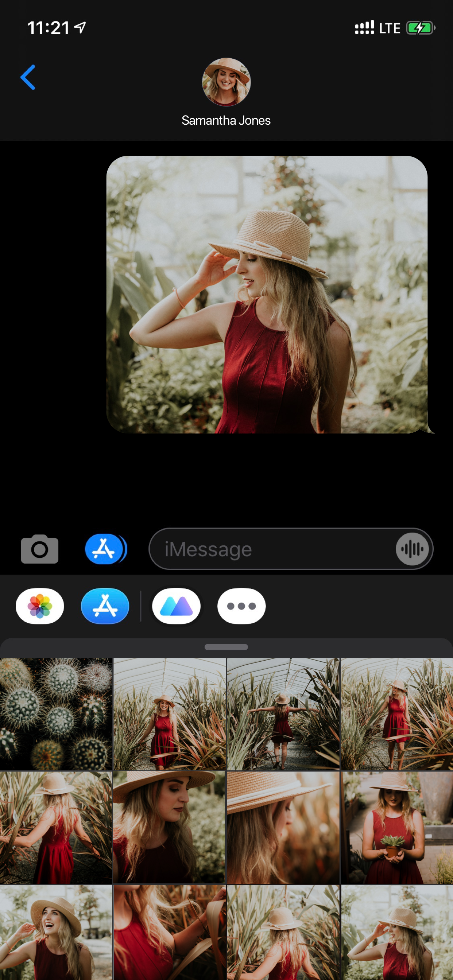Open the camera from message bar
Screen dimensions: 453x980
click(x=40, y=549)
